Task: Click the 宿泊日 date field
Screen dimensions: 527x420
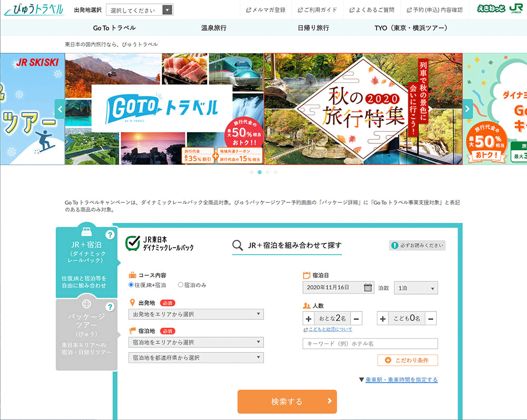Action: point(338,288)
